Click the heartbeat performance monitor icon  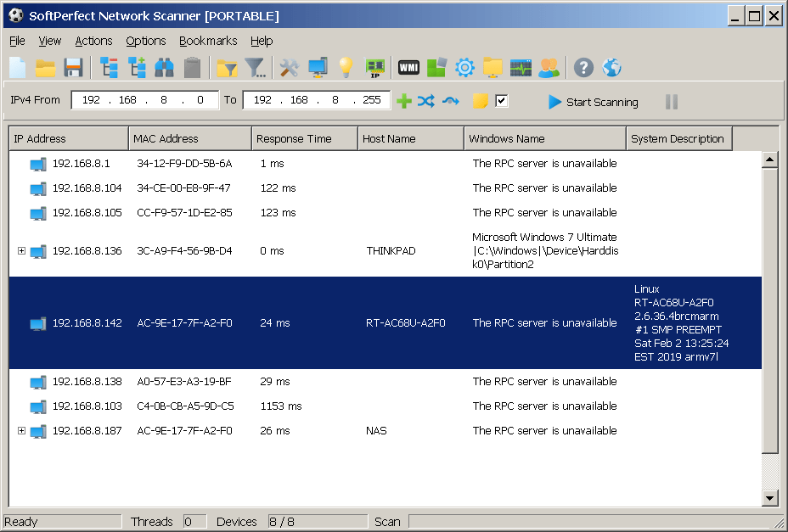tap(521, 68)
